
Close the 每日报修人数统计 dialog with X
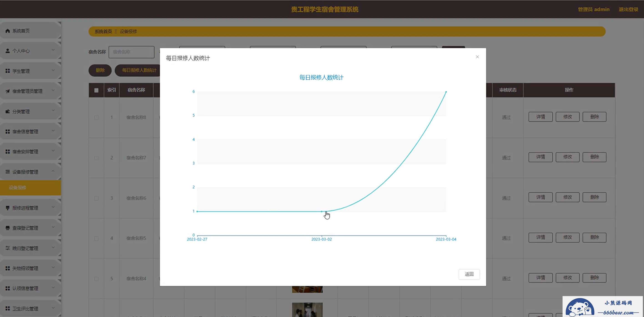[x=477, y=57]
